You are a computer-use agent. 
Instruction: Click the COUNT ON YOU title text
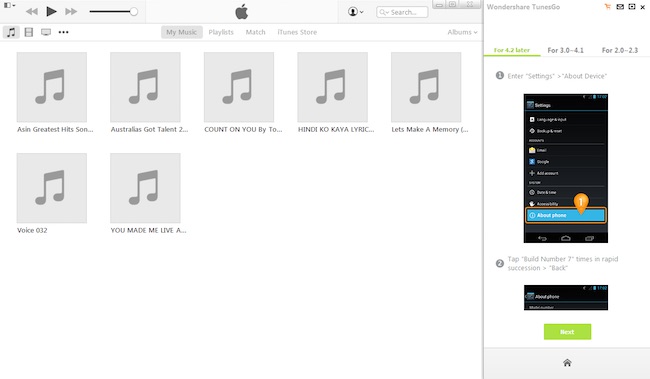(243, 129)
